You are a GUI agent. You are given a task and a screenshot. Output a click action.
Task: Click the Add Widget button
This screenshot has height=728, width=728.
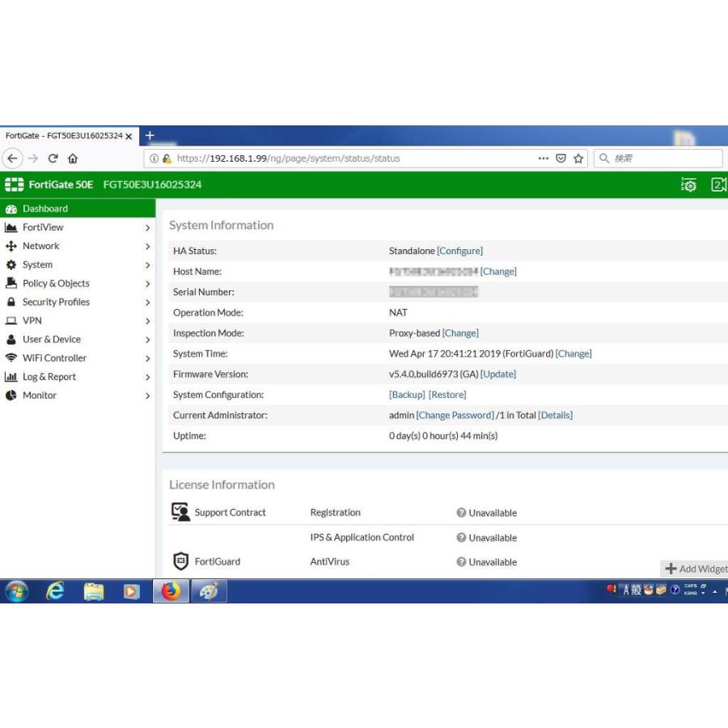[x=696, y=569]
